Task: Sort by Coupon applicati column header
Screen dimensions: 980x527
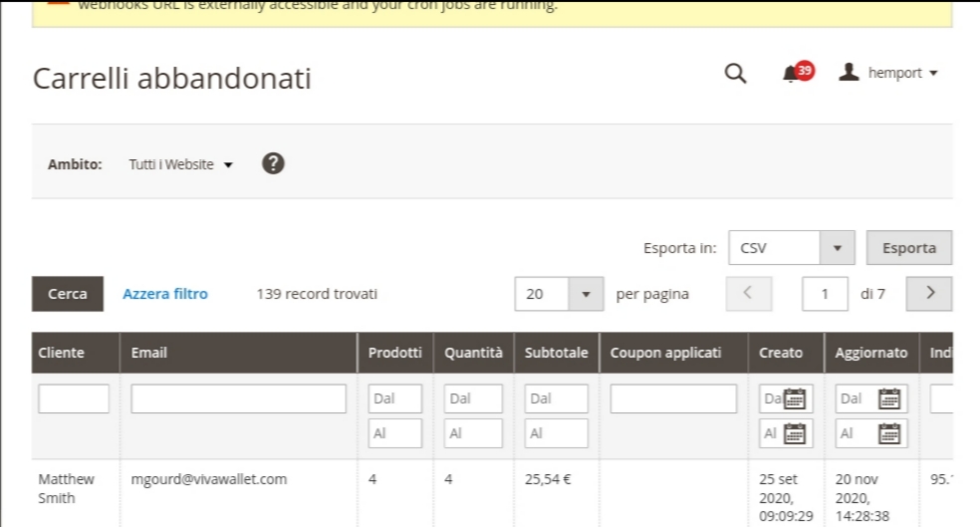Action: click(673, 353)
